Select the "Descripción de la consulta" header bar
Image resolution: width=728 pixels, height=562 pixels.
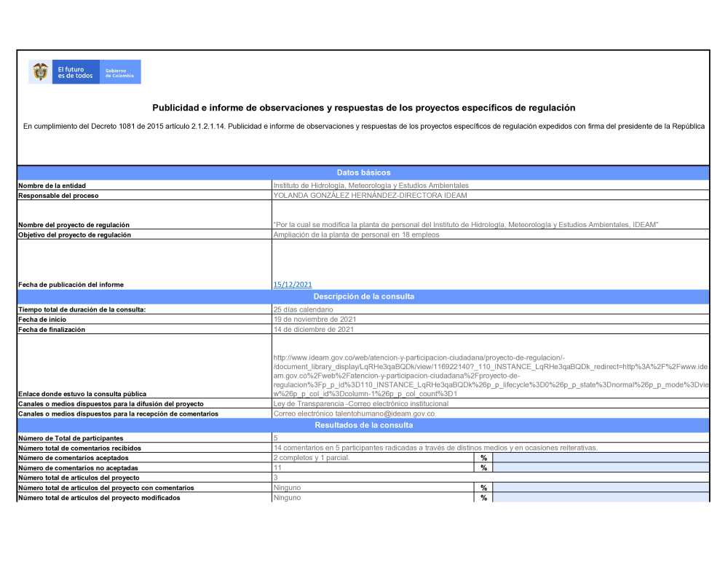pyautogui.click(x=363, y=297)
